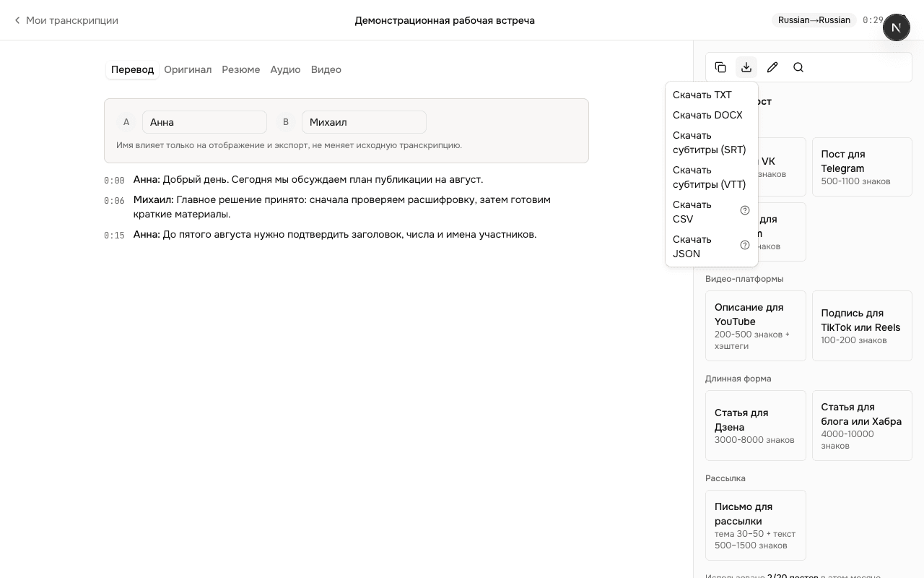Open the Видео tab
This screenshot has width=924, height=578.
(x=326, y=69)
